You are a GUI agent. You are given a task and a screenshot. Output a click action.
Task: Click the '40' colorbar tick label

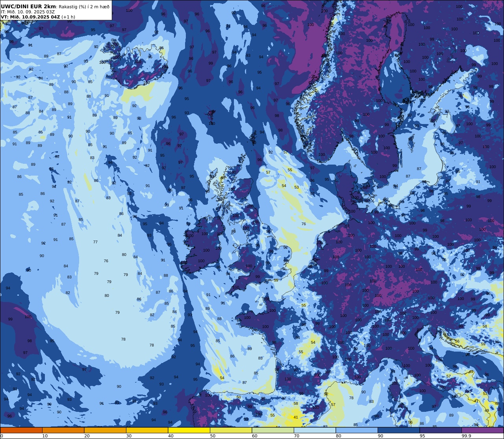coord(170,436)
